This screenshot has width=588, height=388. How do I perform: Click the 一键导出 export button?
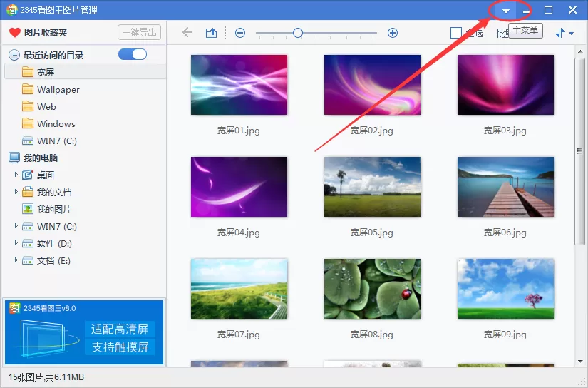pyautogui.click(x=139, y=32)
